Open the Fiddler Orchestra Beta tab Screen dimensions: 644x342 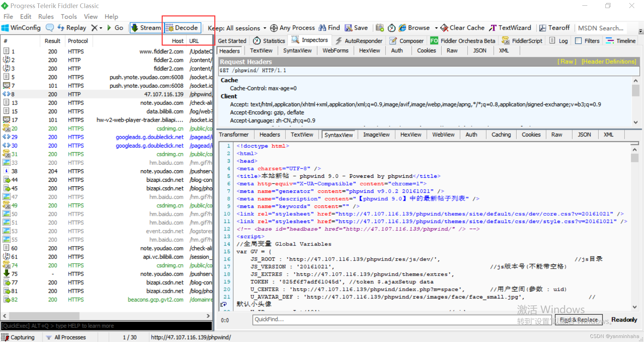(463, 41)
